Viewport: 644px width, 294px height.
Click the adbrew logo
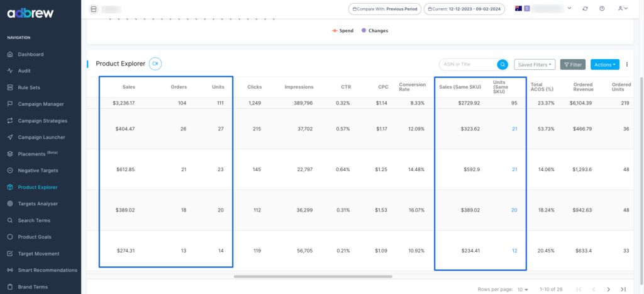(30, 14)
